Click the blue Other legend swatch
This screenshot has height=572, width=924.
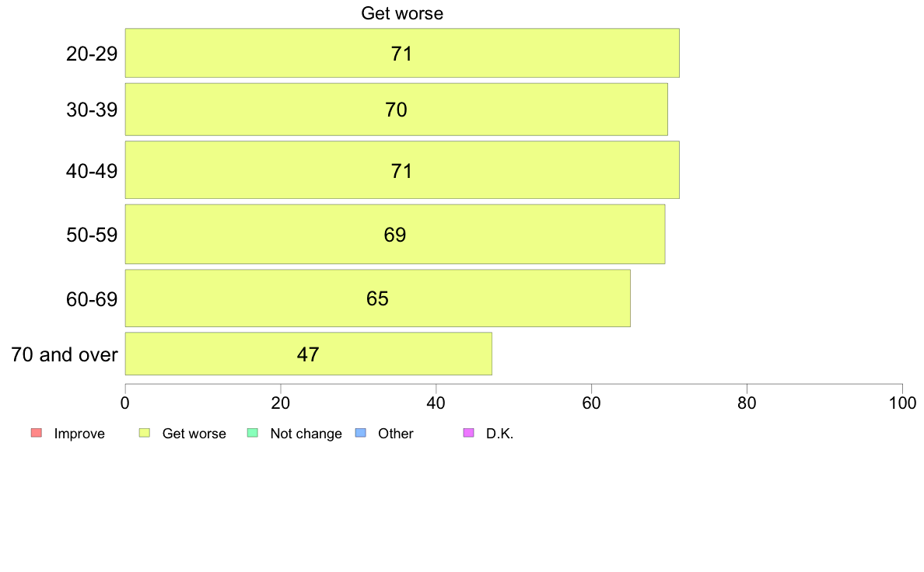361,433
